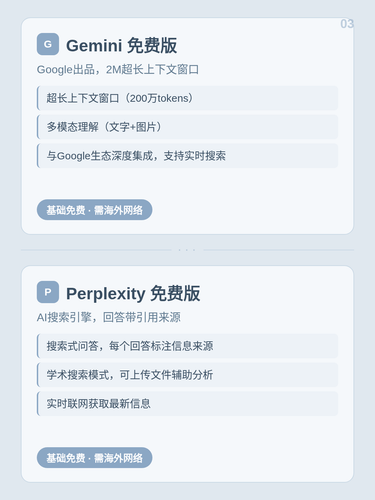Open the 超长上下文窗口 (200万tokens) item
This screenshot has width=375, height=500.
pyautogui.click(x=187, y=98)
